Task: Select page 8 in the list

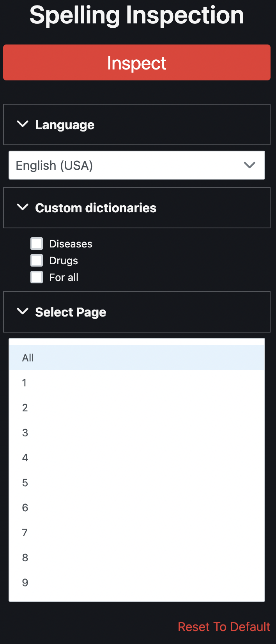Action: click(25, 557)
